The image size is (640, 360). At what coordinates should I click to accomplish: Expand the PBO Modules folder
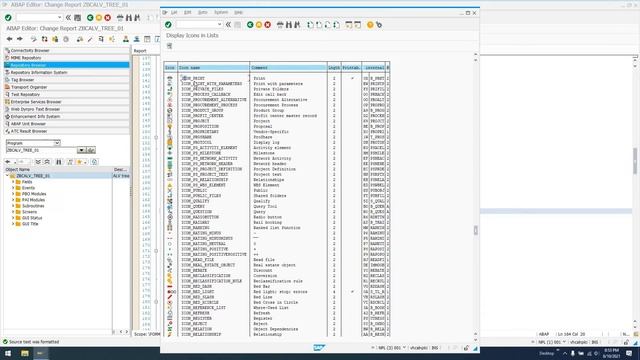(13, 194)
